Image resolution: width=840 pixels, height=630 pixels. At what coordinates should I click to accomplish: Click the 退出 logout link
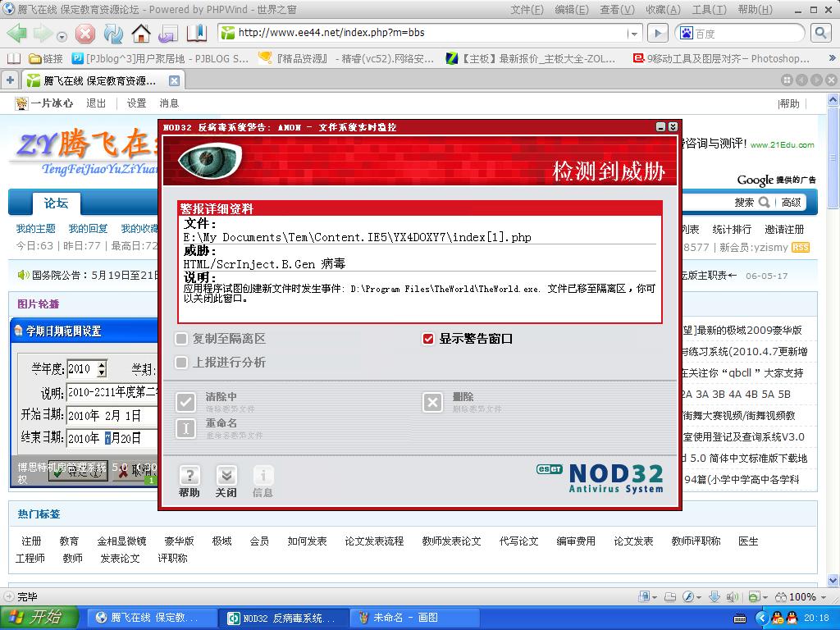96,103
